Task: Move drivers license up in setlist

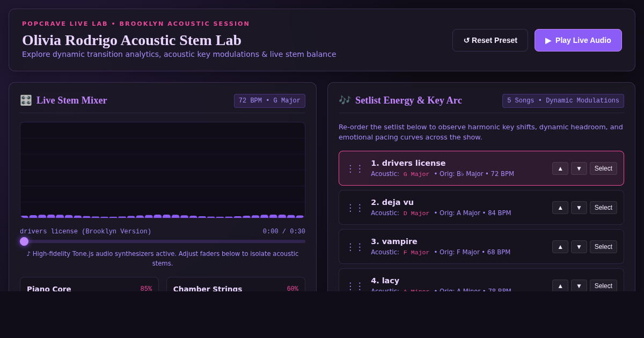Action: [560, 168]
